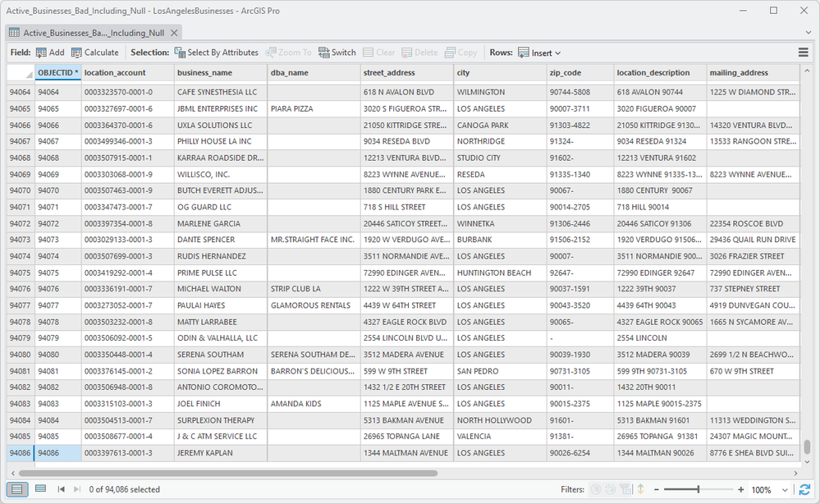Image resolution: width=820 pixels, height=504 pixels.
Task: Click the Copy selection button
Action: [x=460, y=53]
